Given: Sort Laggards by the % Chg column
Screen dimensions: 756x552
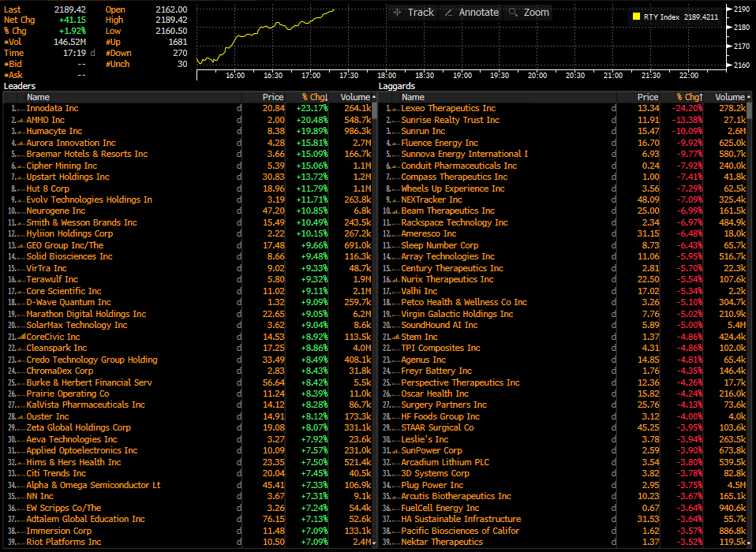Looking at the screenshot, I should [689, 97].
